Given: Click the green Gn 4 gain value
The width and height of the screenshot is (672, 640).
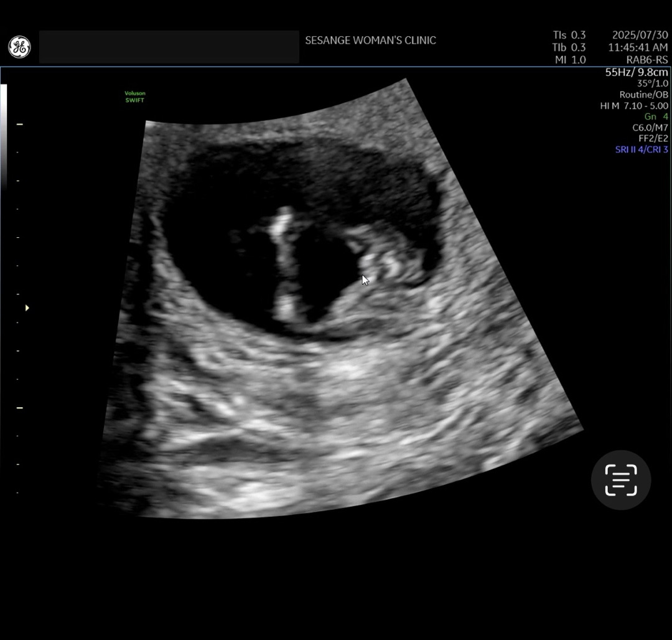Looking at the screenshot, I should (656, 116).
